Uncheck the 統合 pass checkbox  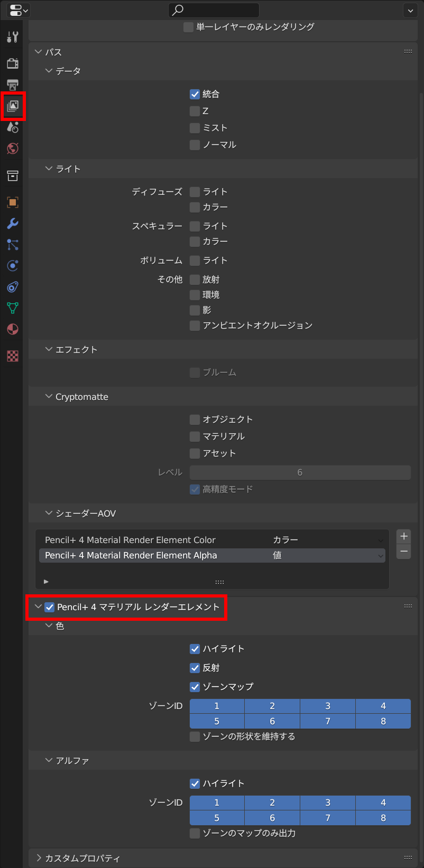click(x=195, y=95)
